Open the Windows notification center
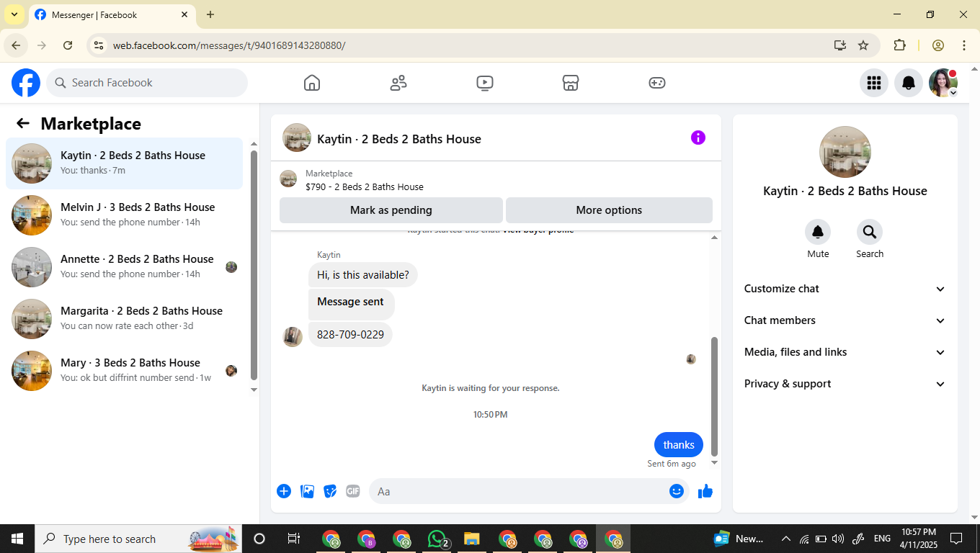The image size is (980, 553). click(956, 539)
